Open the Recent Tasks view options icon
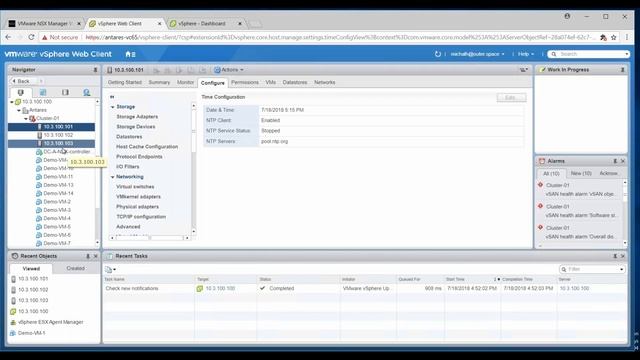Viewport: 640px width, 360px height. tap(110, 269)
